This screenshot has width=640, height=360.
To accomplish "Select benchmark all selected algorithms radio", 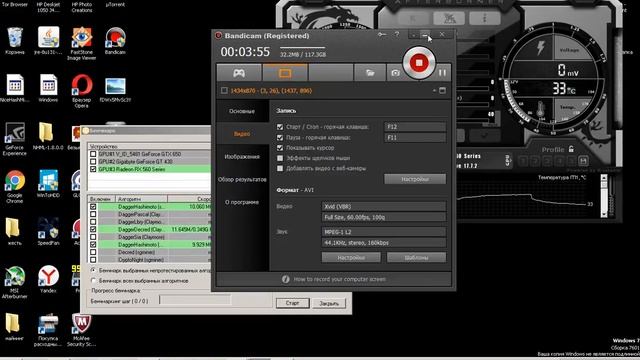I will 93,281.
